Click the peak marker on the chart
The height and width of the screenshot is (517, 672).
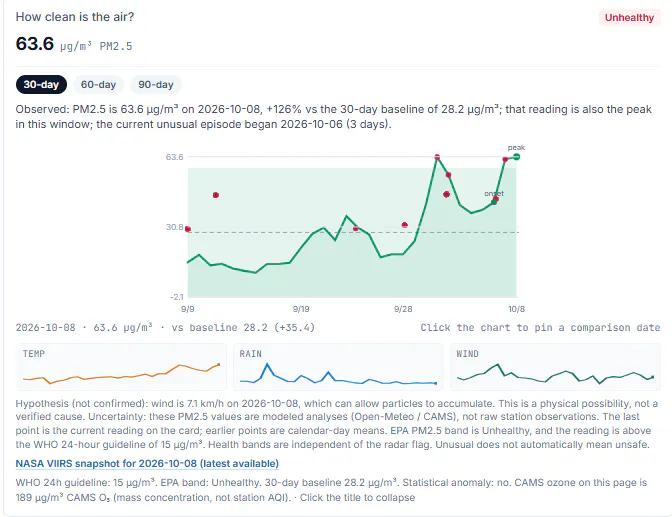pyautogui.click(x=516, y=156)
